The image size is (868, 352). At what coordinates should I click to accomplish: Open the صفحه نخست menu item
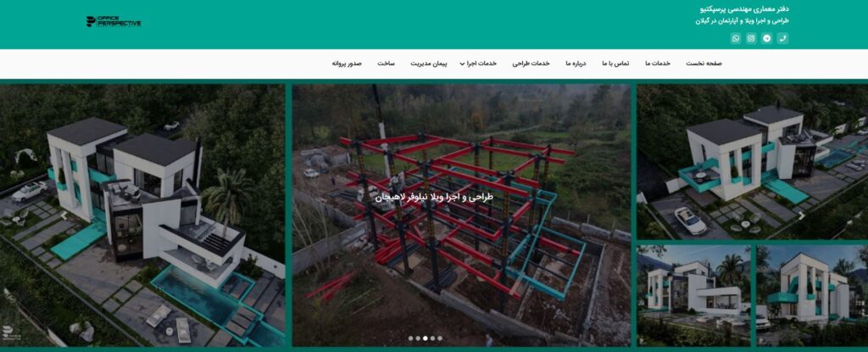pyautogui.click(x=704, y=64)
